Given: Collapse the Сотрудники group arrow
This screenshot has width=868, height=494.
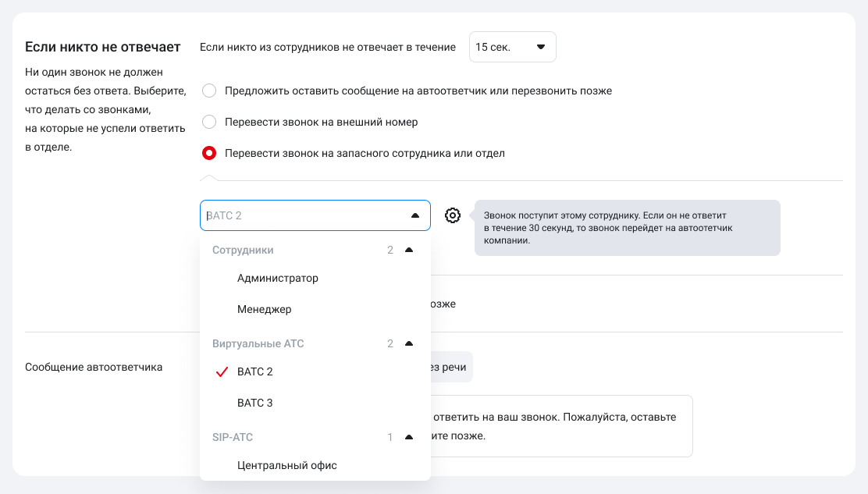Looking at the screenshot, I should [x=409, y=250].
